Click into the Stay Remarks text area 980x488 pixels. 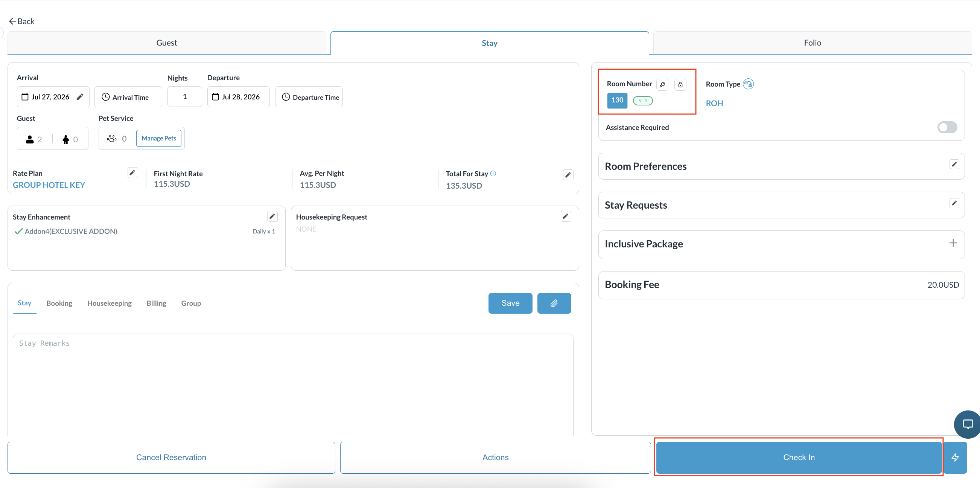(x=293, y=384)
